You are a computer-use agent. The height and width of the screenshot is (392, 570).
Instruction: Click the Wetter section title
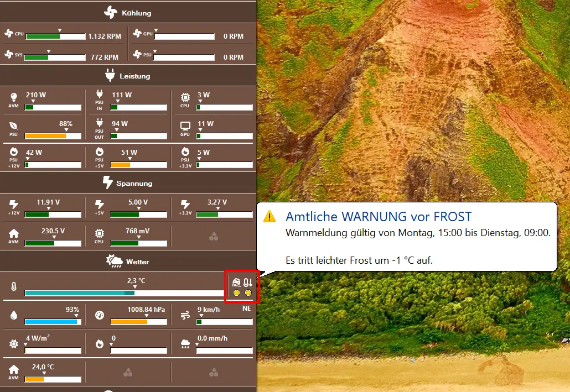[137, 262]
